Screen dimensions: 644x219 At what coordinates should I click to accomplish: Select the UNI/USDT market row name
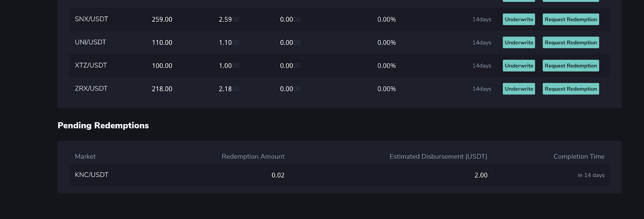point(91,42)
